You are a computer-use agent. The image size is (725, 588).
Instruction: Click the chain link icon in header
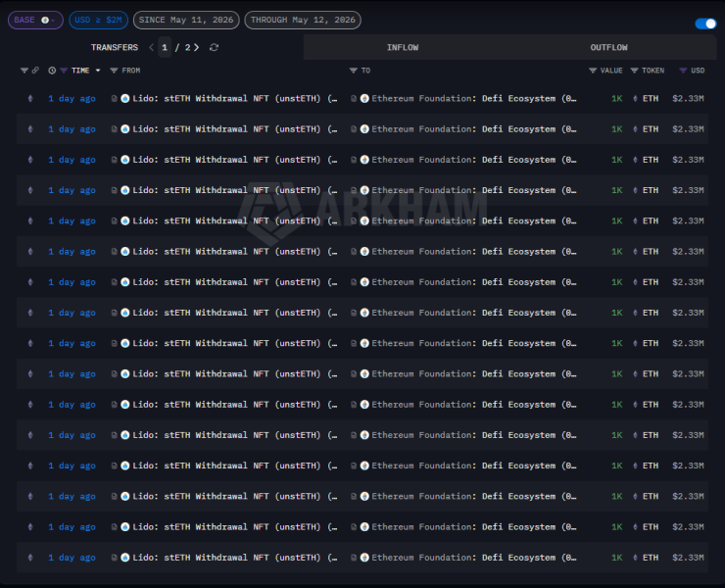(35, 71)
